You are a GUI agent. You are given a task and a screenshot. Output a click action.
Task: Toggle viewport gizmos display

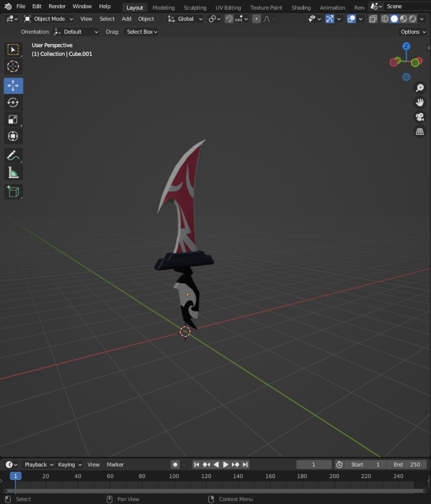click(x=330, y=19)
